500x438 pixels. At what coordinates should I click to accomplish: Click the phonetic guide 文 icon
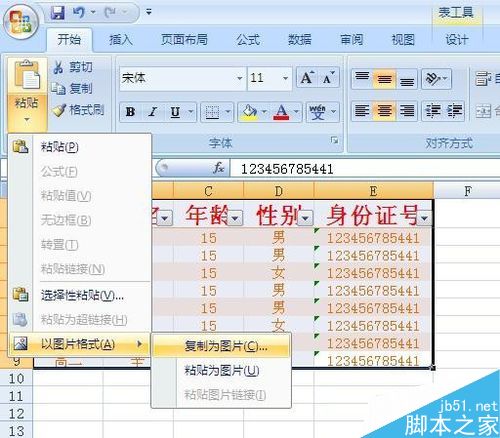pyautogui.click(x=317, y=112)
